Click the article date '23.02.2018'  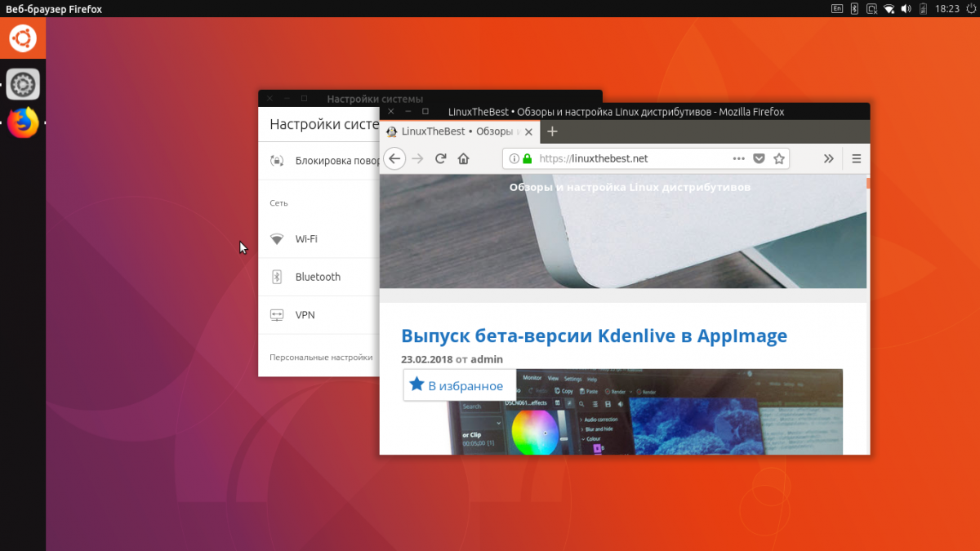tap(426, 359)
